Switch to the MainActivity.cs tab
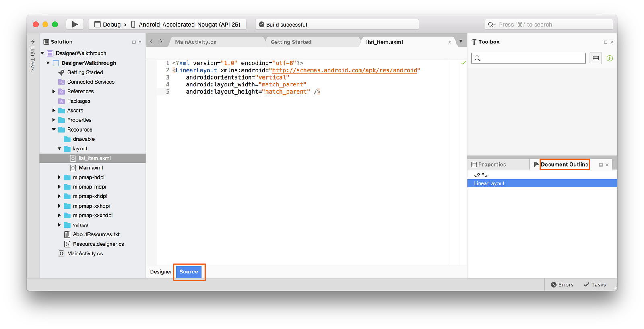Viewport: 644px width, 329px height. coord(196,42)
